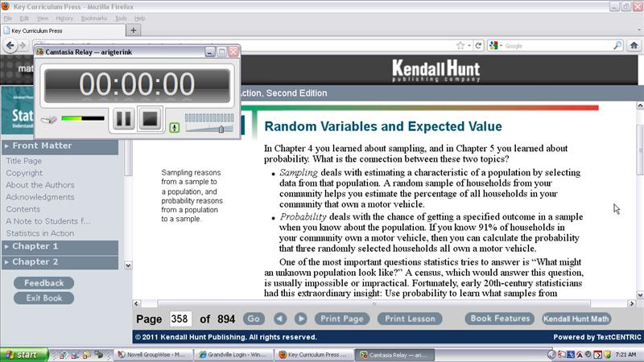Click the search magnifier in Google box
This screenshot has height=362, width=644.
coord(617,46)
